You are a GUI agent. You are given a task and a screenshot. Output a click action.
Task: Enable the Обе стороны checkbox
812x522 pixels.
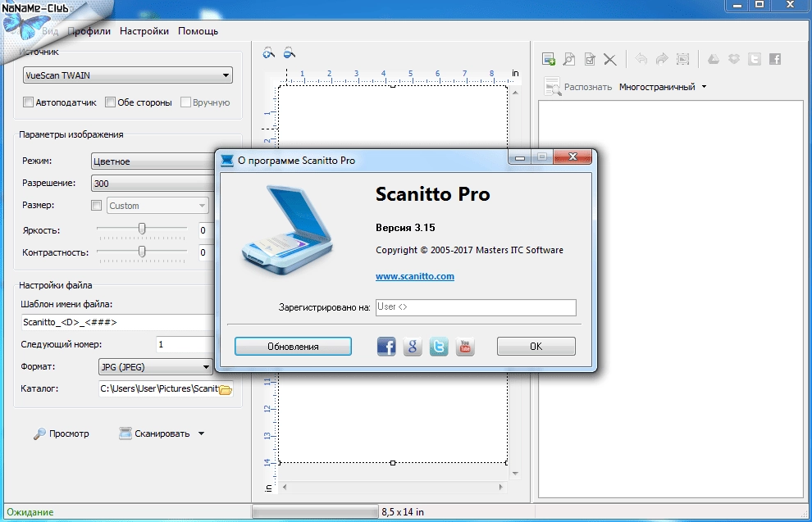(110, 102)
